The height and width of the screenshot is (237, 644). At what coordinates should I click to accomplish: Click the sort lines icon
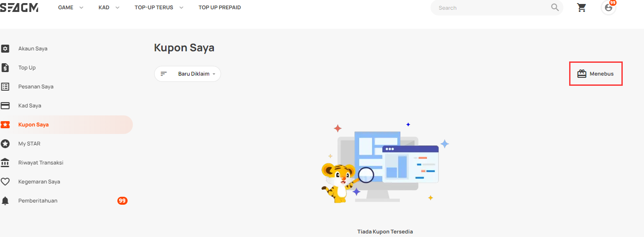click(x=164, y=74)
